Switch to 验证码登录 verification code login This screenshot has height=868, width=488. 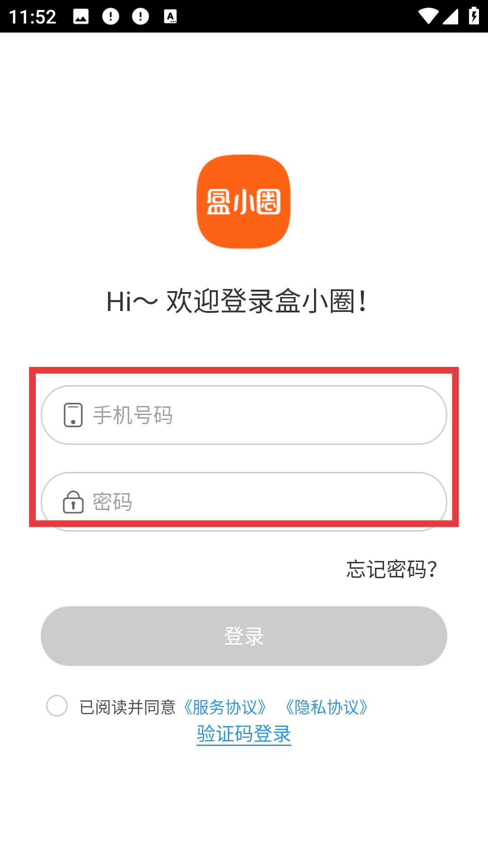(244, 734)
